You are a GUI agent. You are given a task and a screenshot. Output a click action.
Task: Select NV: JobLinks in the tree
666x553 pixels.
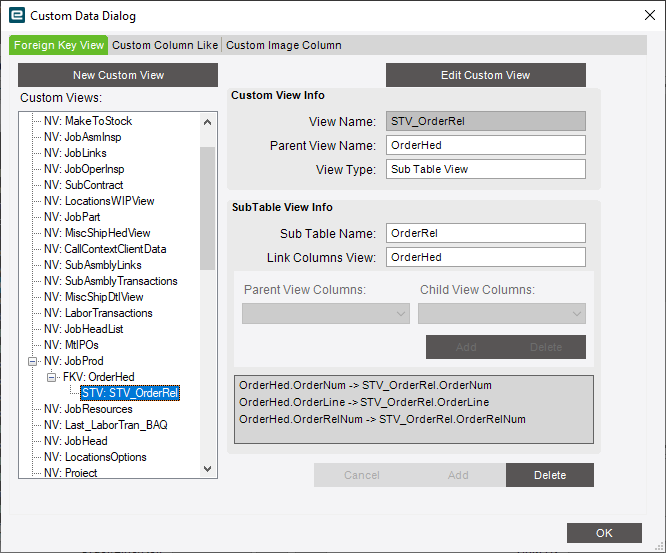coord(75,153)
